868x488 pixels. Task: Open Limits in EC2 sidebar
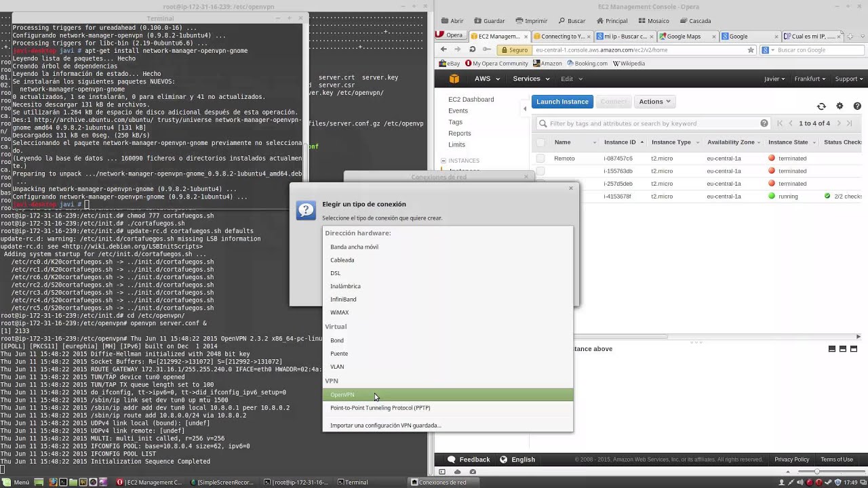[x=456, y=144]
